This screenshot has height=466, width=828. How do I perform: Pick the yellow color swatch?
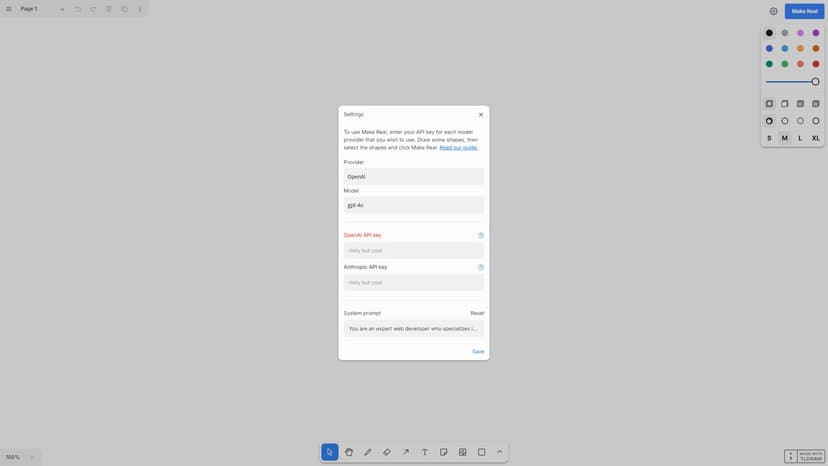click(x=801, y=49)
